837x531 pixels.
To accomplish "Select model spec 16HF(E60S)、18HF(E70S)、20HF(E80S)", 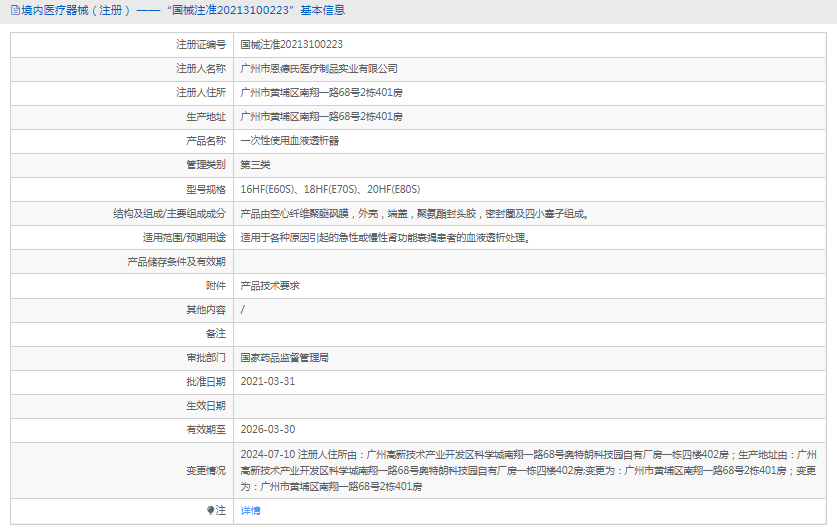I will pyautogui.click(x=330, y=189).
